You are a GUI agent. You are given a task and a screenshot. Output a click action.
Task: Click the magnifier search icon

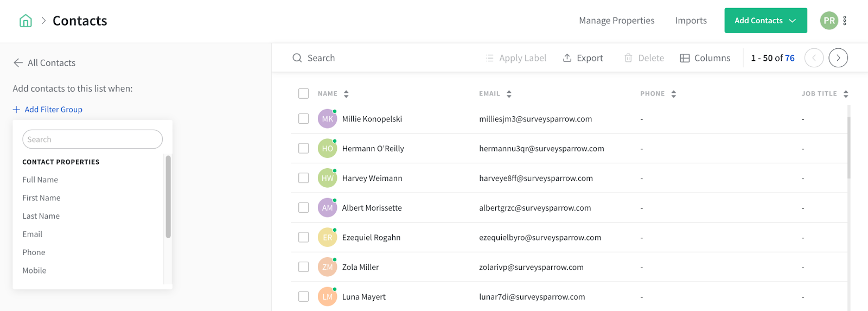point(297,58)
